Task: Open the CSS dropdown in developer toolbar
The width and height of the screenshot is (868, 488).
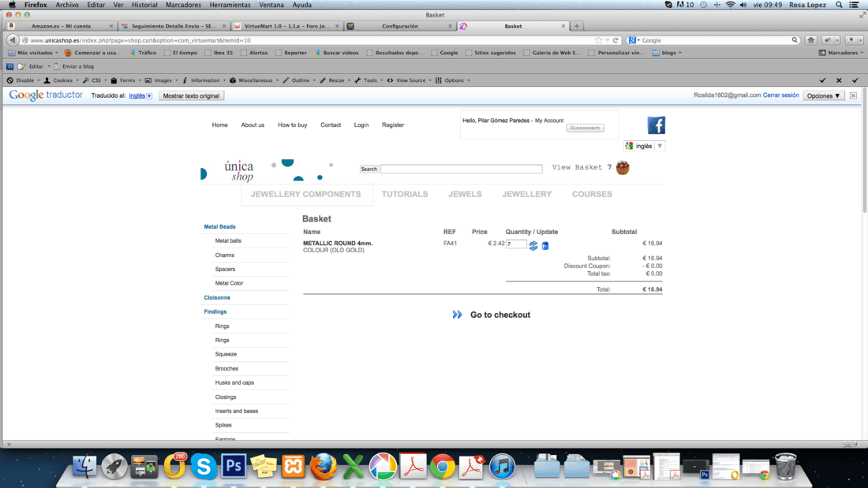Action: (x=95, y=80)
